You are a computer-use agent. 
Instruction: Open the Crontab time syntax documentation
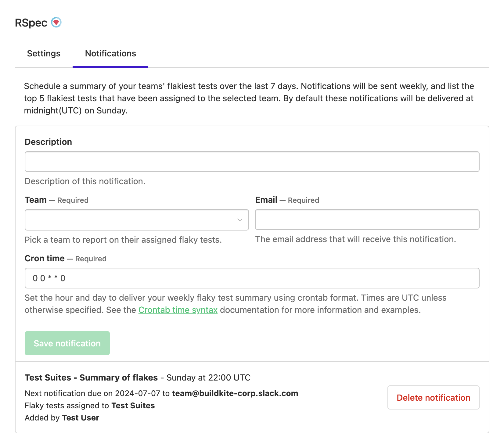178,310
